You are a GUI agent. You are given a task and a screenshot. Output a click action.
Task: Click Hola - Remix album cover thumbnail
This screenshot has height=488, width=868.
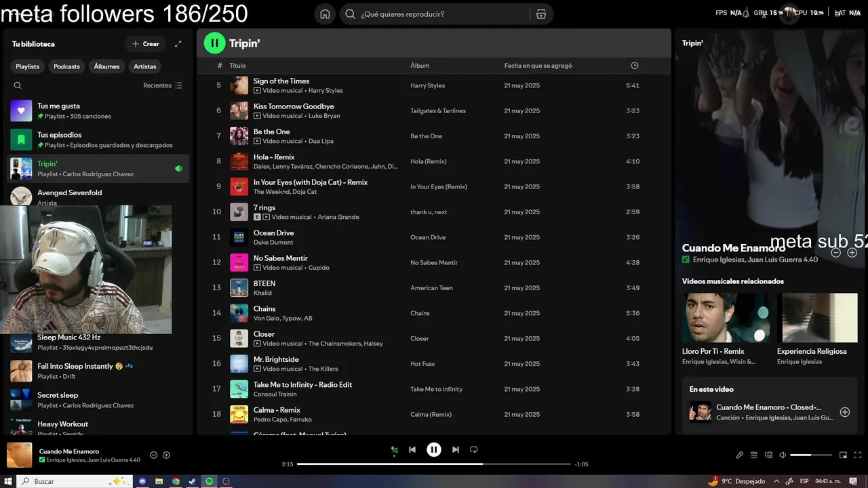pyautogui.click(x=239, y=161)
